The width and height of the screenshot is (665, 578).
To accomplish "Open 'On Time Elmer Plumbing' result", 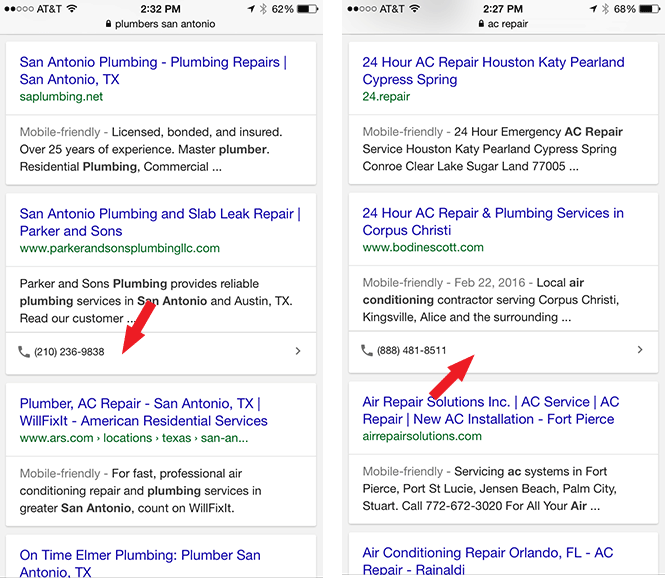I will pyautogui.click(x=140, y=563).
